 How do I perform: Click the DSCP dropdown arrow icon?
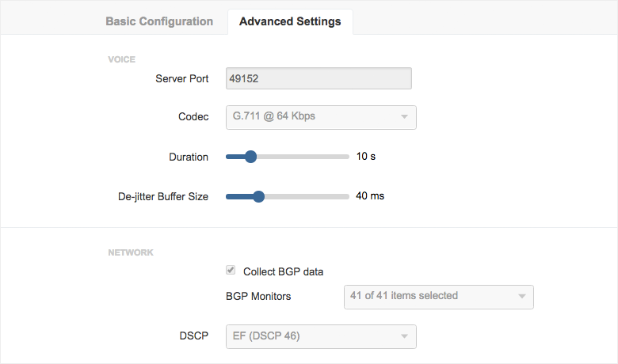(x=404, y=336)
